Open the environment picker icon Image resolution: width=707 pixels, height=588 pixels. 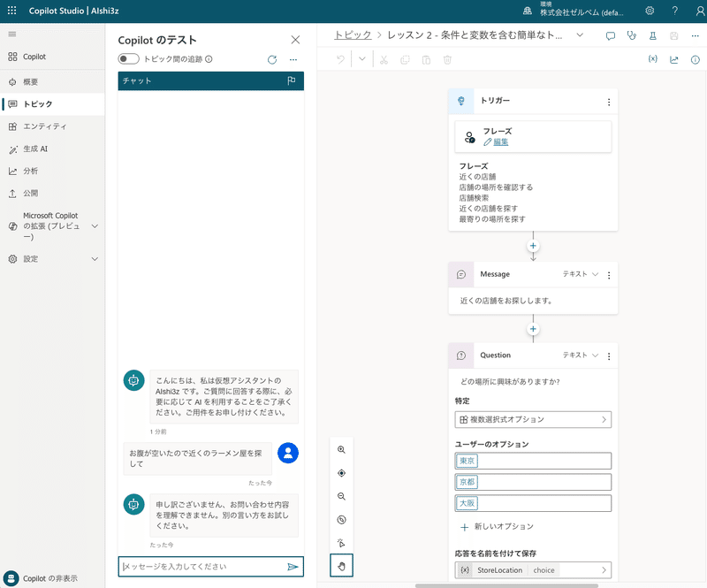527,11
